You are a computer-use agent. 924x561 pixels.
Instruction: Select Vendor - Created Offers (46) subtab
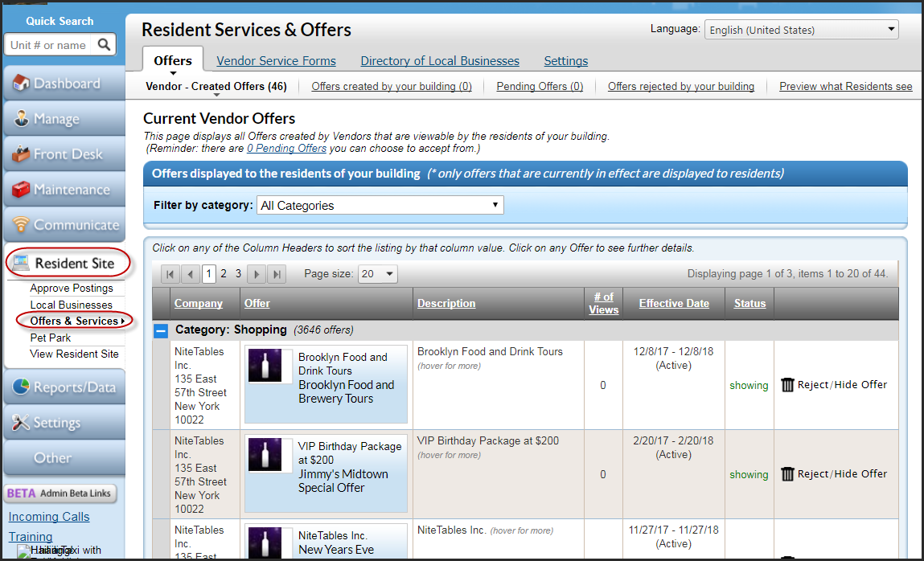[x=216, y=87]
